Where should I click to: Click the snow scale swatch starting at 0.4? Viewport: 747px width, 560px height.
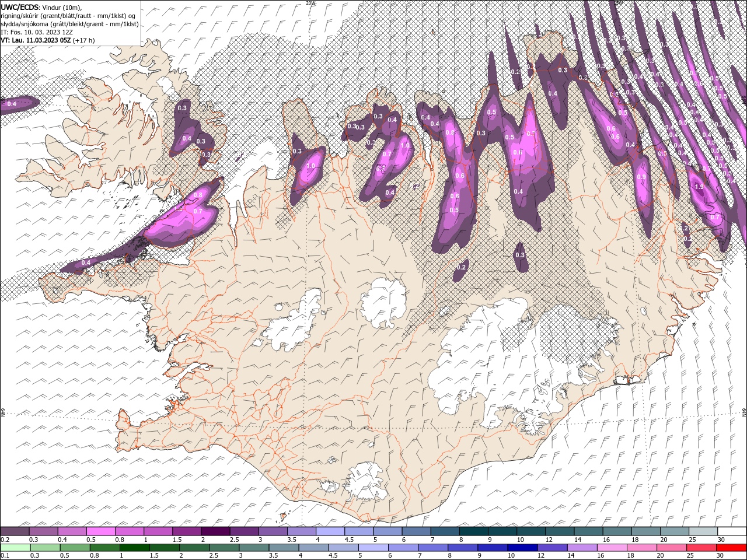tap(72, 531)
